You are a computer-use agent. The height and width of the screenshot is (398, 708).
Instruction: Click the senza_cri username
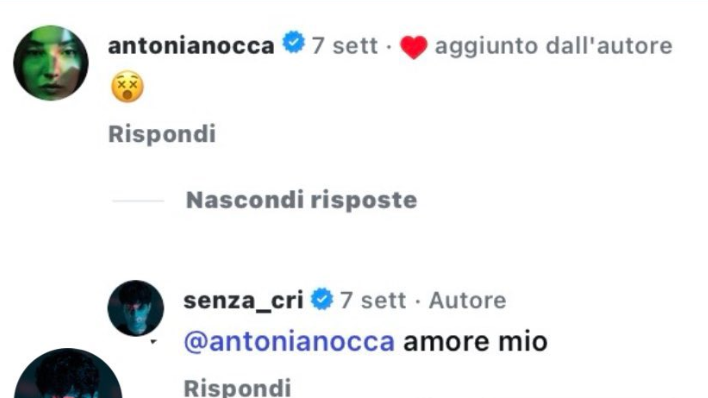243,300
